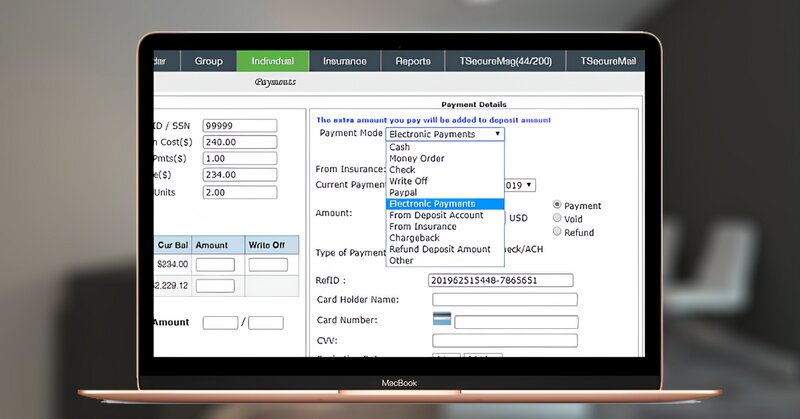Choose From Deposit Account option
The height and width of the screenshot is (419, 800).
[445, 215]
